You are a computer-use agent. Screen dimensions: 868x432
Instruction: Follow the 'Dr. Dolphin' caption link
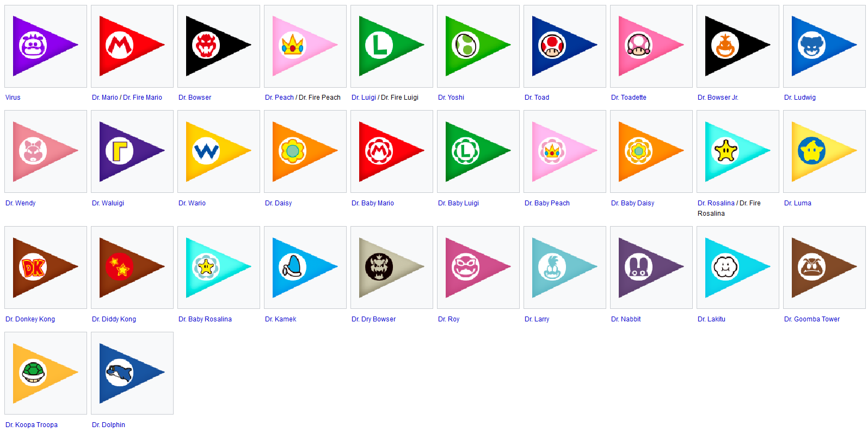click(108, 425)
